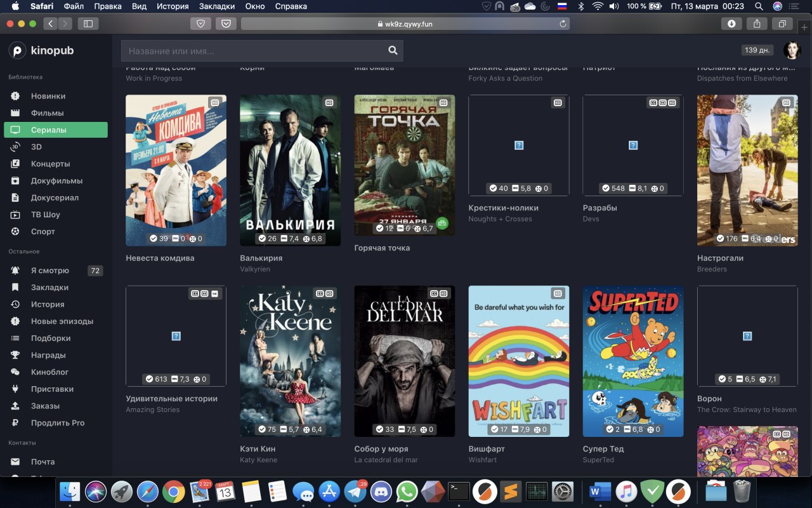The image size is (812, 508).
Task: Open Настрогали Breeders poster
Action: (747, 170)
